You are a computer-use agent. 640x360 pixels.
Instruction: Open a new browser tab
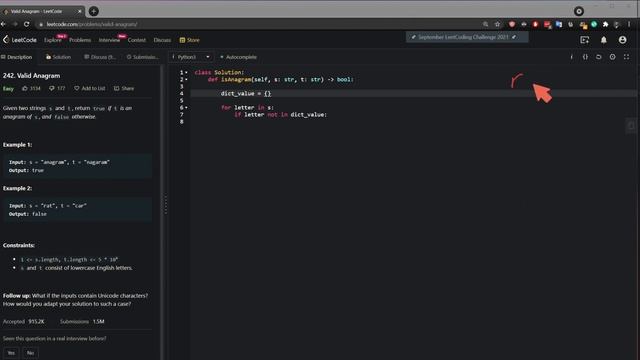93,11
